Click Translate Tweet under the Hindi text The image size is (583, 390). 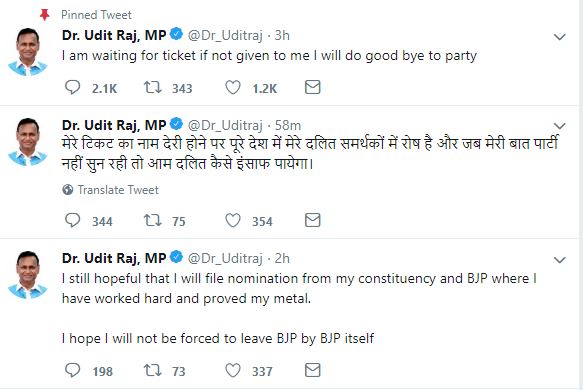click(118, 190)
